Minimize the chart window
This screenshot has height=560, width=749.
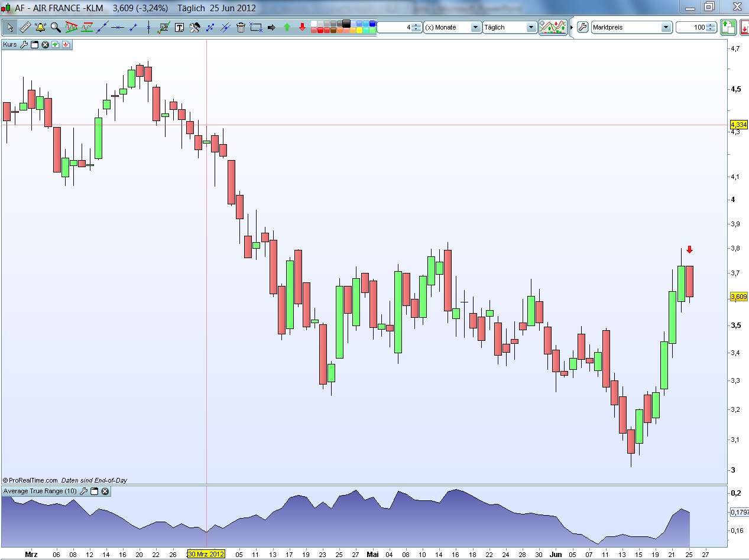(690, 7)
